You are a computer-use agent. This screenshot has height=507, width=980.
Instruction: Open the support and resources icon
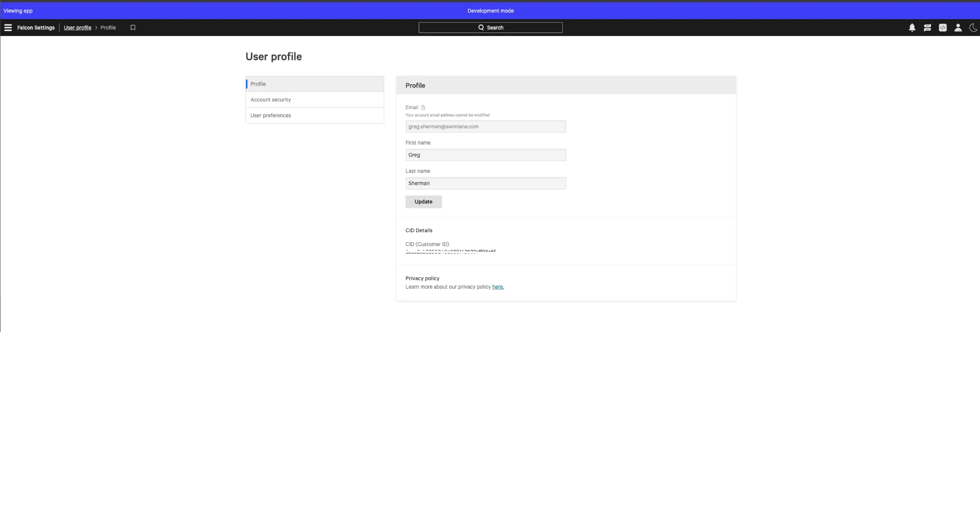[x=927, y=28]
